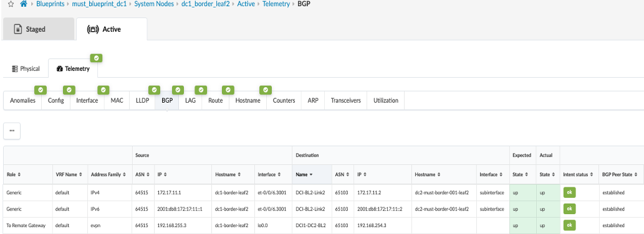Sort by Actual State column

point(548,175)
